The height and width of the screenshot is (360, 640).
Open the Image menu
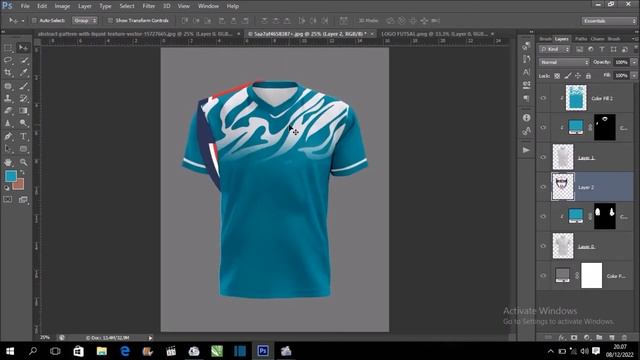[62, 6]
